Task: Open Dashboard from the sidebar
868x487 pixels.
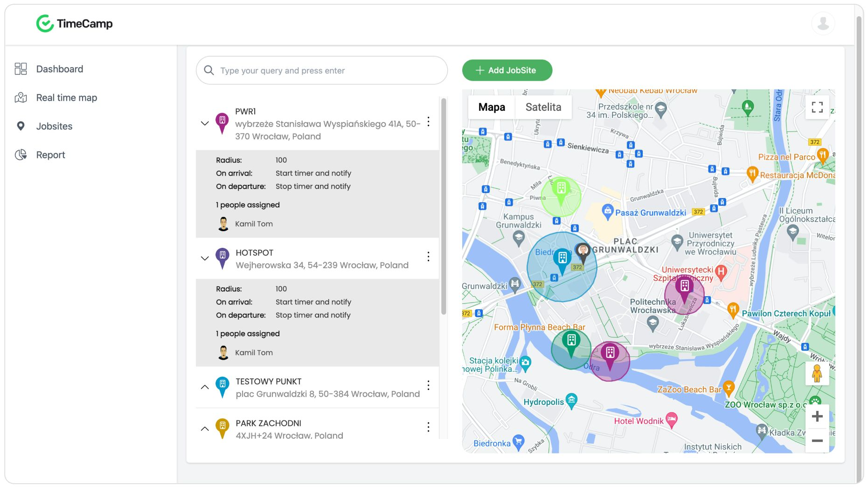Action: coord(60,69)
